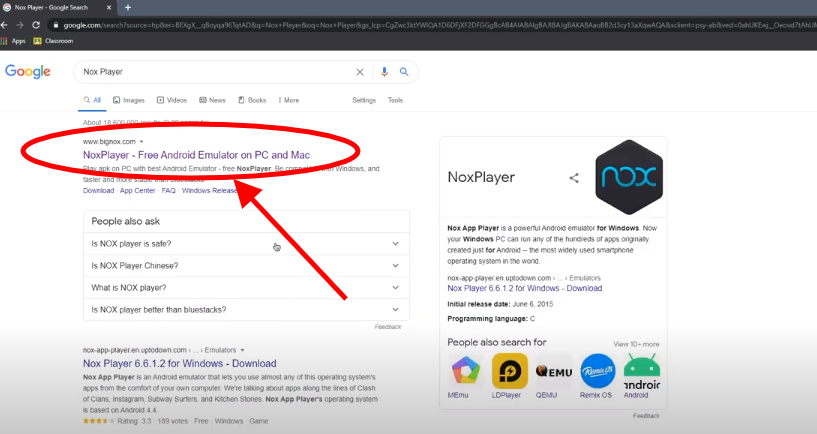
Task: Open QEMU from People also search for
Action: tap(553, 376)
